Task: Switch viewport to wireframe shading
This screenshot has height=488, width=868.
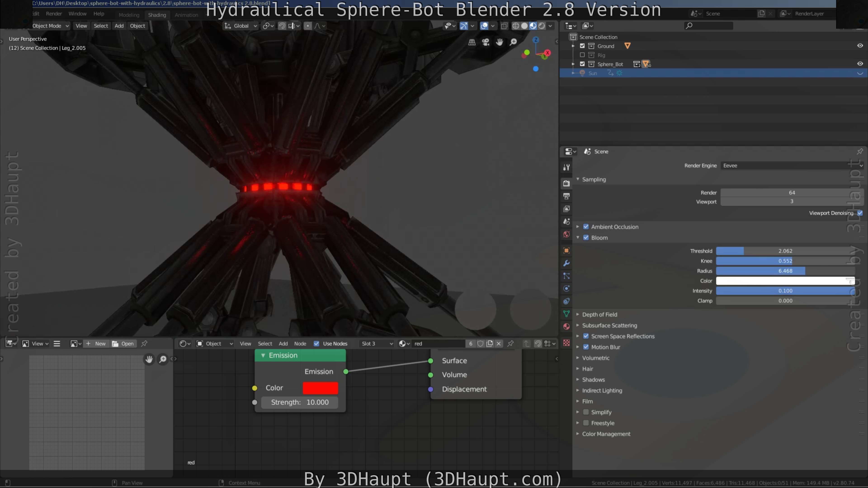Action: coord(516,26)
